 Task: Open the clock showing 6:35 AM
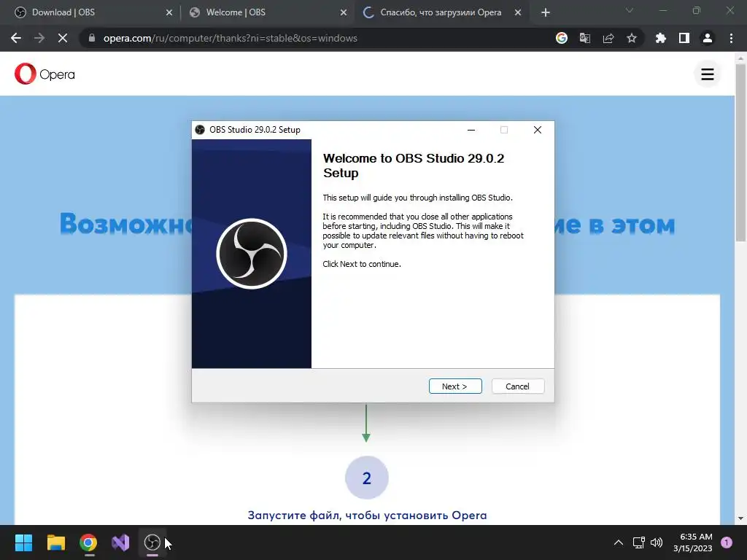693,542
